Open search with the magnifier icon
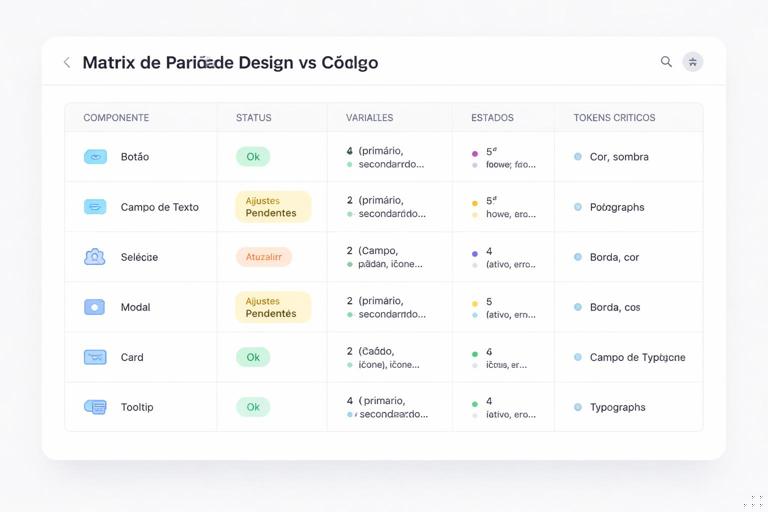This screenshot has height=512, width=768. pos(666,62)
